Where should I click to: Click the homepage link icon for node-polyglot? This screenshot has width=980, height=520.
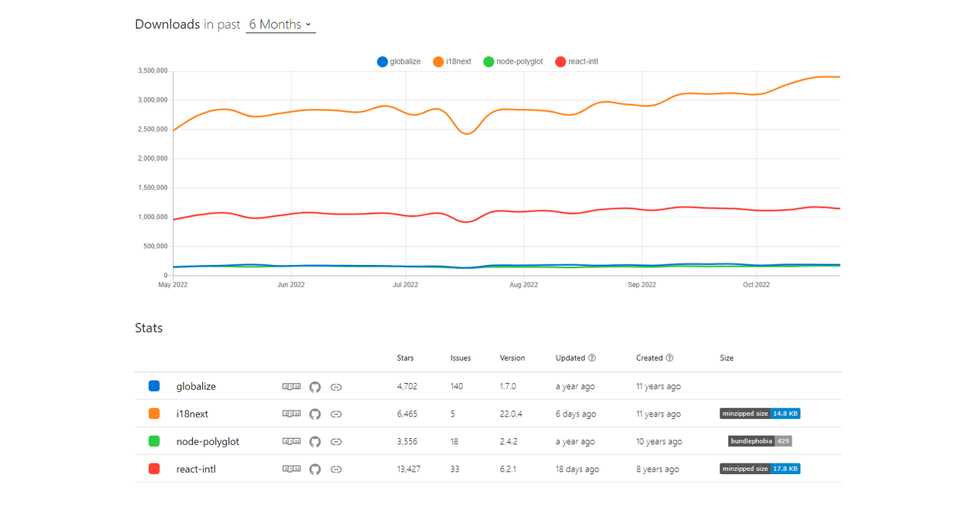pyautogui.click(x=336, y=441)
